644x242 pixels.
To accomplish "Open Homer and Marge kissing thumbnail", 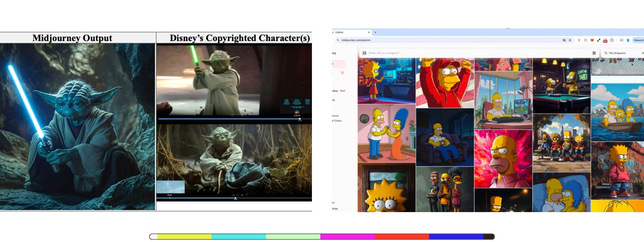I will 561,192.
